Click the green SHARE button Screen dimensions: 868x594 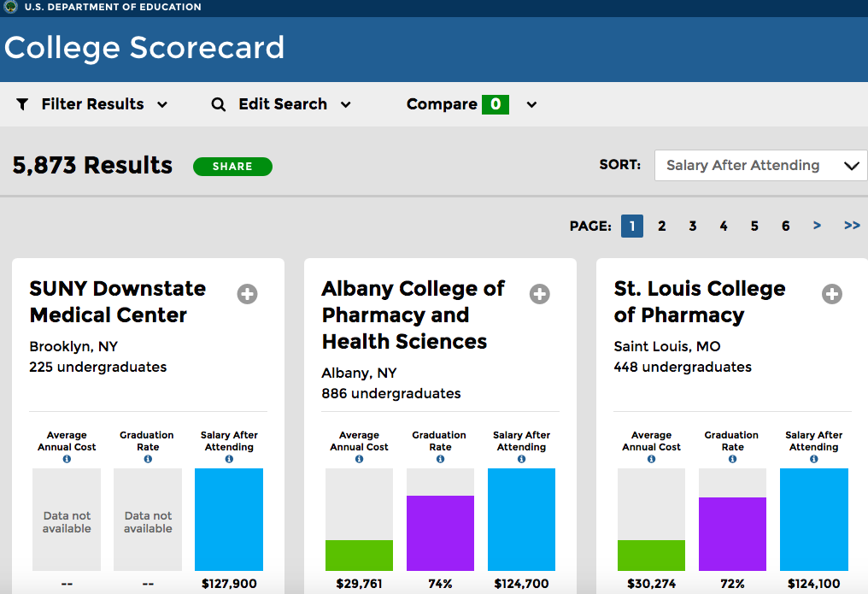coord(232,167)
